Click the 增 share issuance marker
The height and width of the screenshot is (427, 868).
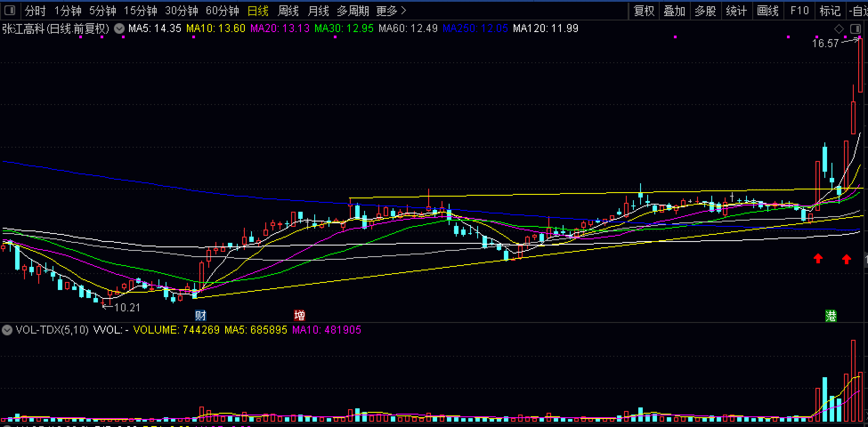pyautogui.click(x=300, y=316)
